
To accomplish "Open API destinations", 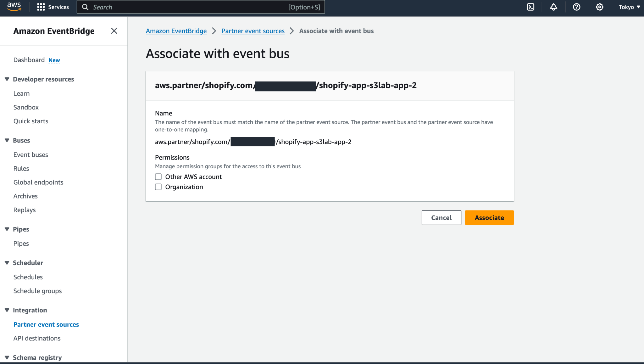I will [37, 339].
